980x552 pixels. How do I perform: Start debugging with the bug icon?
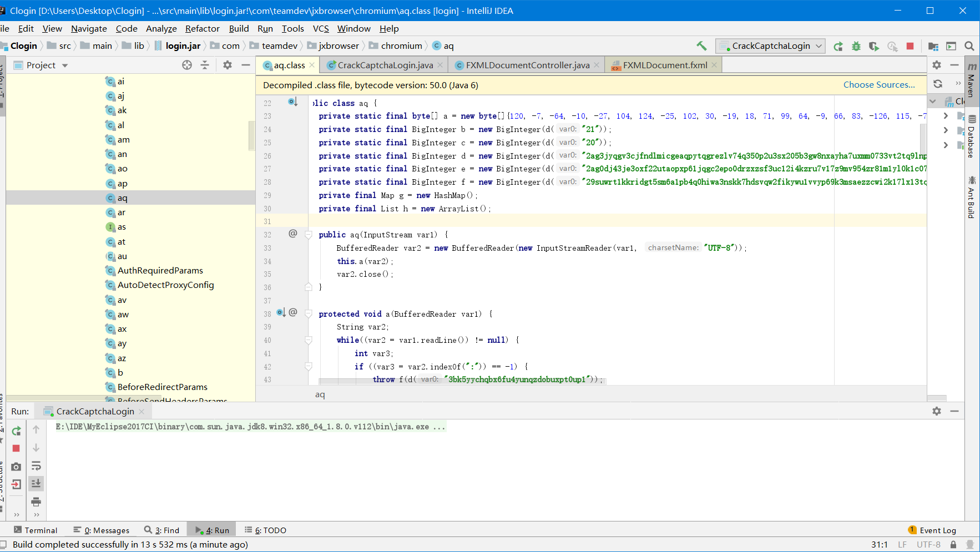[x=856, y=46]
